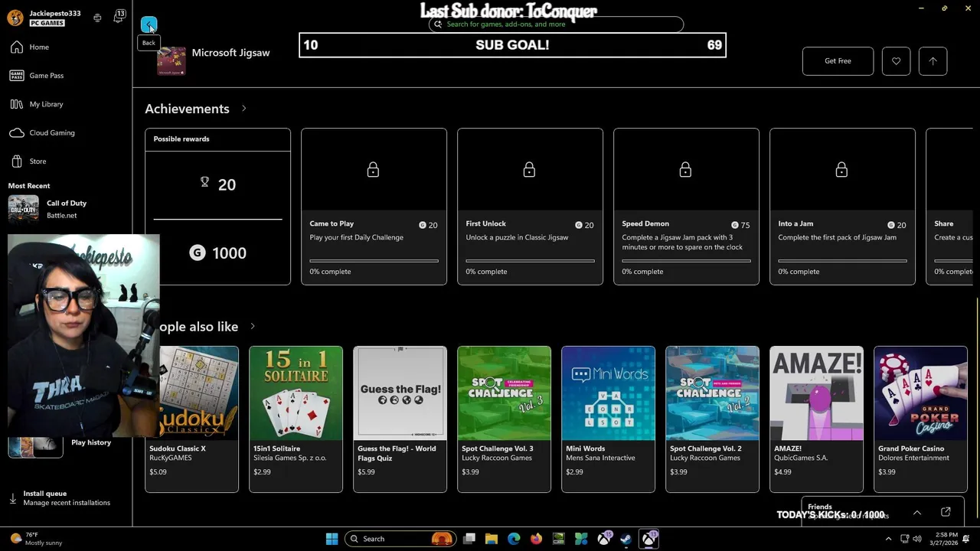Image resolution: width=980 pixels, height=551 pixels.
Task: Click the $5.09 price under Sudoku Classic X
Action: (158, 472)
